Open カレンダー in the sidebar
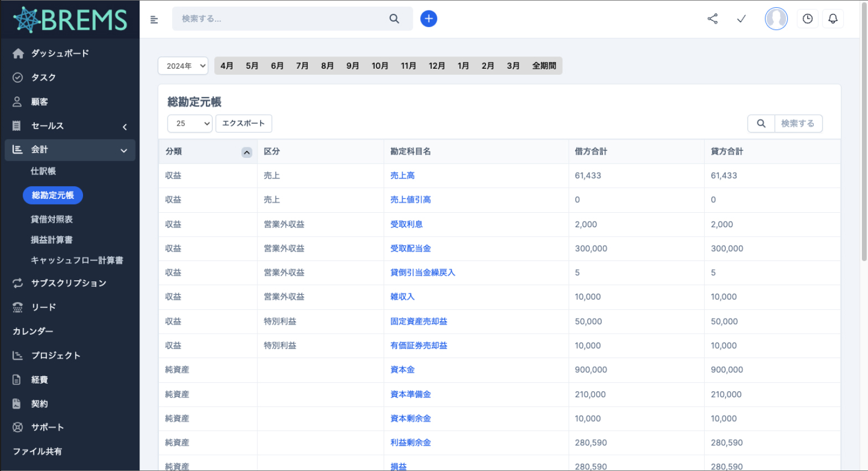The width and height of the screenshot is (868, 471). click(33, 331)
